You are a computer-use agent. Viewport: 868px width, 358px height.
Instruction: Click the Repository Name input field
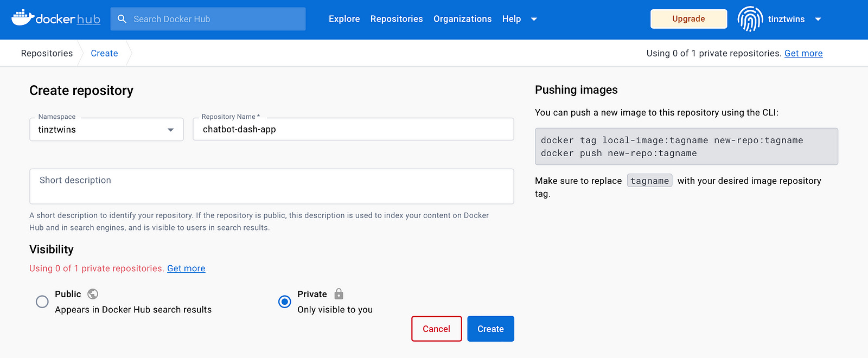tap(353, 130)
